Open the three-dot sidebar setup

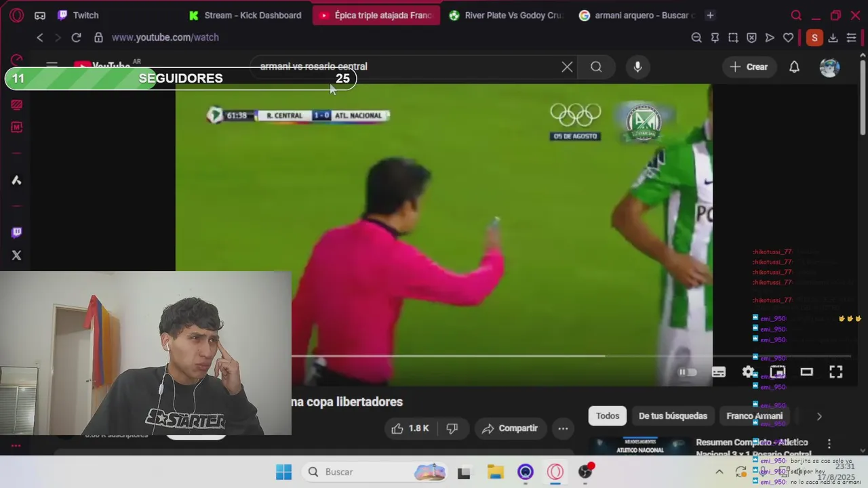(x=16, y=446)
